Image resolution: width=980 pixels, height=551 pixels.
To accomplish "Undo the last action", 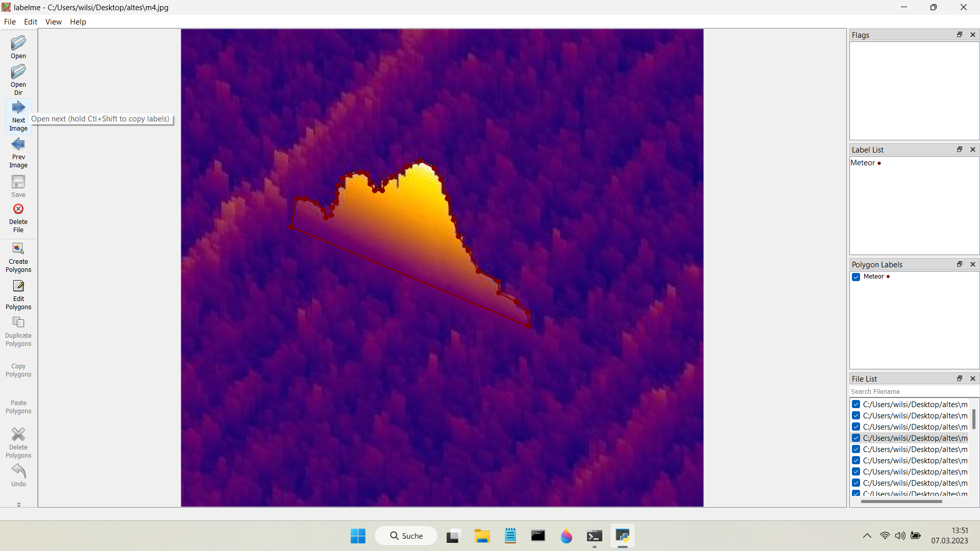I will (x=18, y=475).
